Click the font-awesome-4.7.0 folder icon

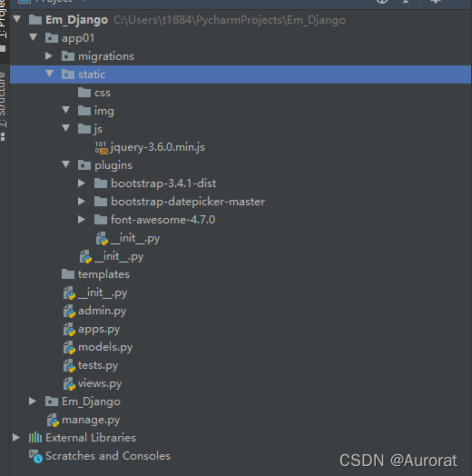(101, 220)
